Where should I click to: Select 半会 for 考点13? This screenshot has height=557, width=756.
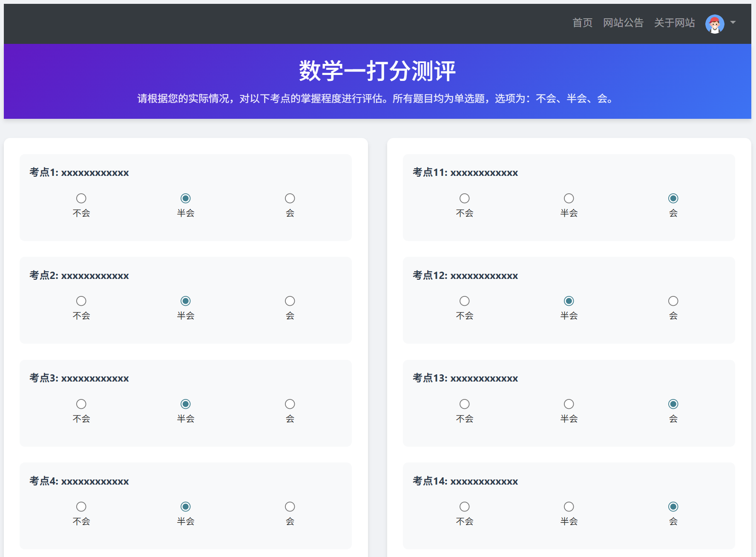(x=569, y=404)
